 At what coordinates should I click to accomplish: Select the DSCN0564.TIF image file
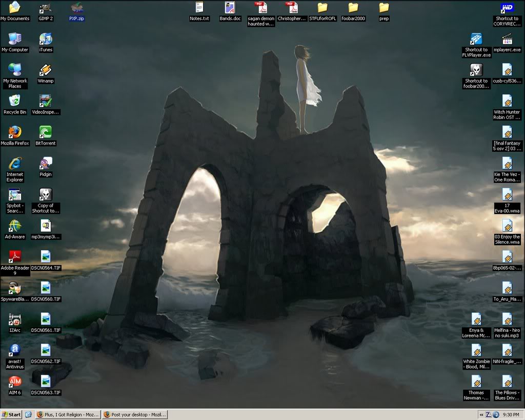click(46, 256)
